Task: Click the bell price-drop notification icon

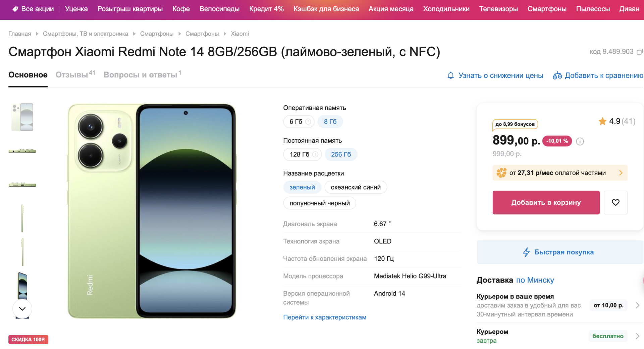Action: (x=451, y=76)
